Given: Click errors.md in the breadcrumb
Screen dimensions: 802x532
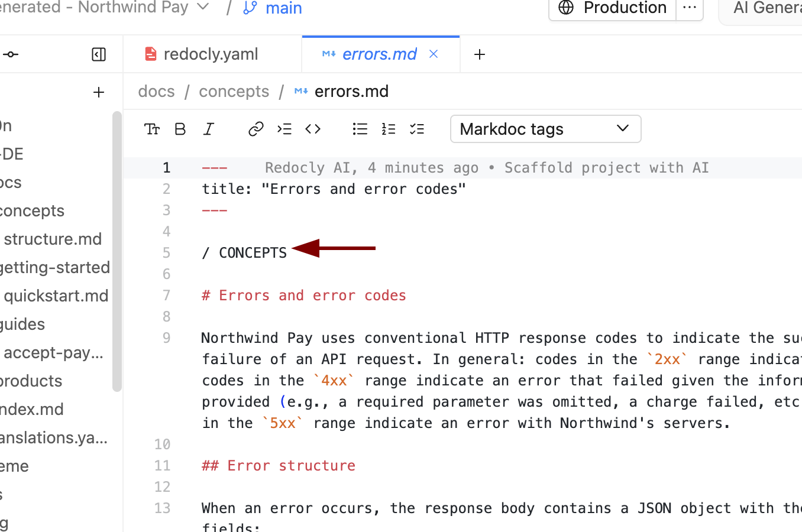Looking at the screenshot, I should [351, 92].
